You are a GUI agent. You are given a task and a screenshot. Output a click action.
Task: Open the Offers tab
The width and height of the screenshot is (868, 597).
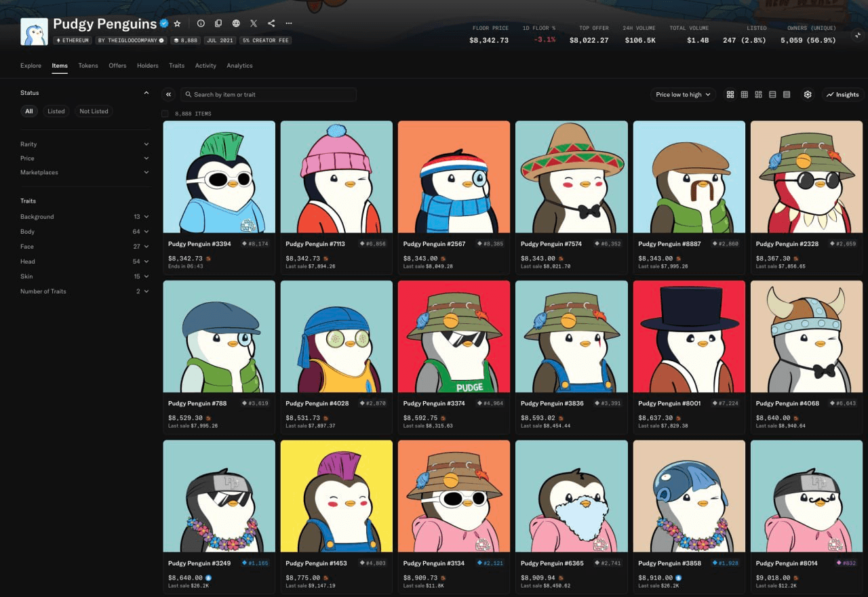117,66
